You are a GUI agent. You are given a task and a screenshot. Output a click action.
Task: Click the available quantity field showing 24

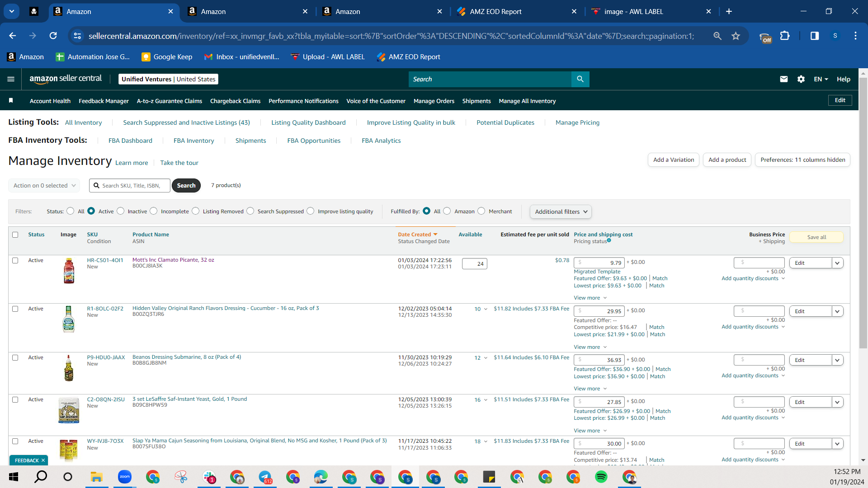[x=474, y=264]
